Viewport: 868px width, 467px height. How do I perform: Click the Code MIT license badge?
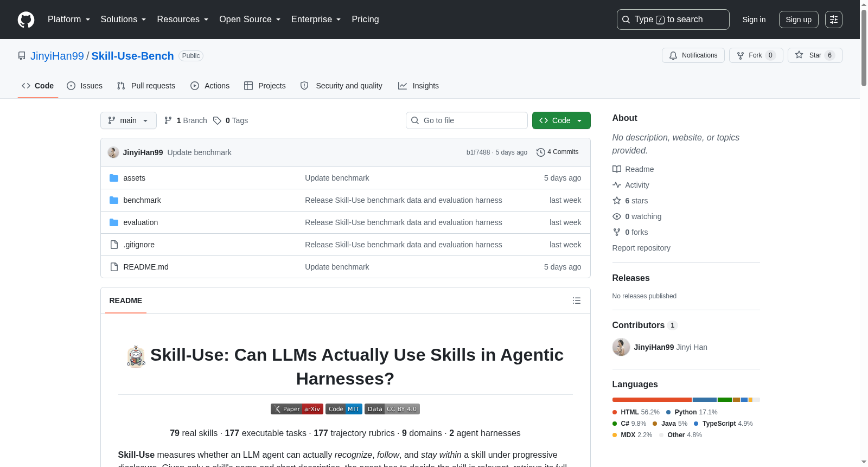(344, 409)
